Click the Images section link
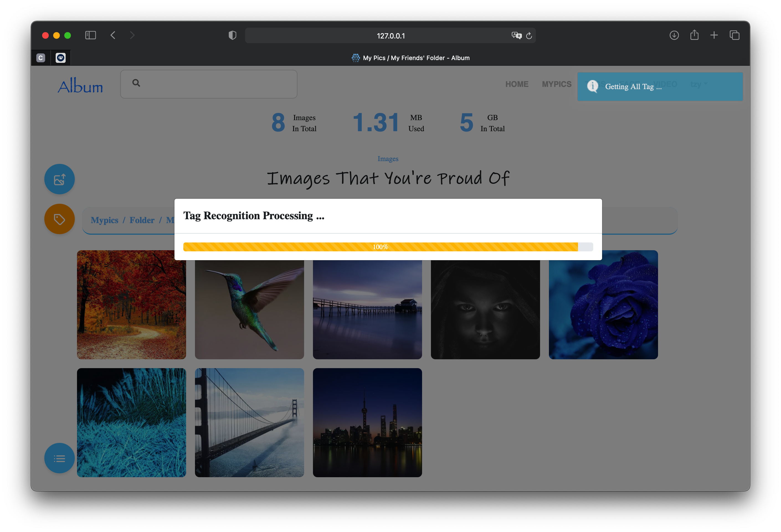 coord(388,159)
